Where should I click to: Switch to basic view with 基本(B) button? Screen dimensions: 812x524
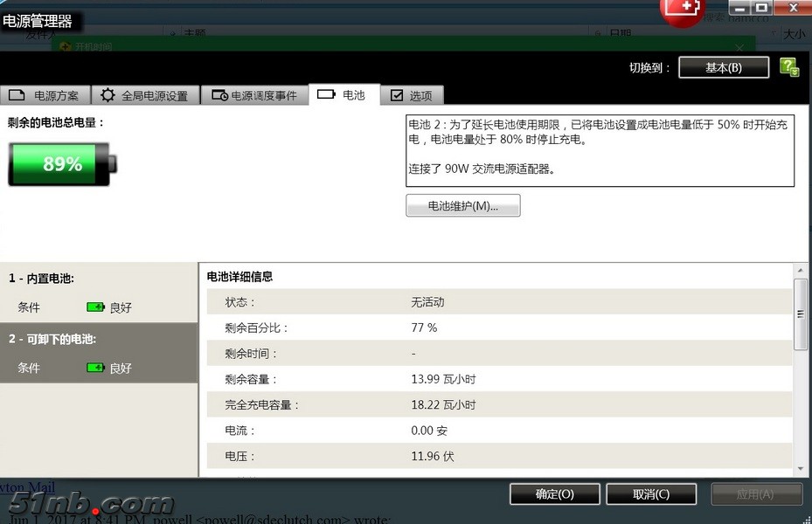(x=723, y=67)
